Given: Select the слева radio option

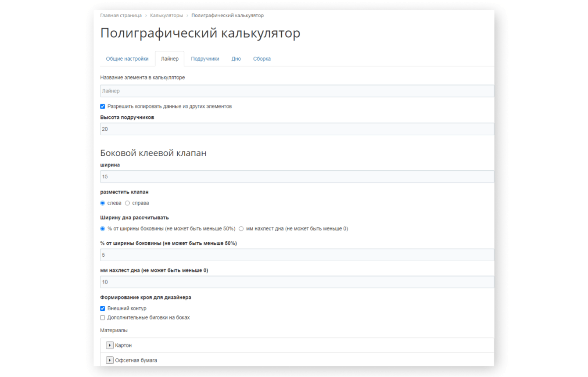Looking at the screenshot, I should click(103, 203).
